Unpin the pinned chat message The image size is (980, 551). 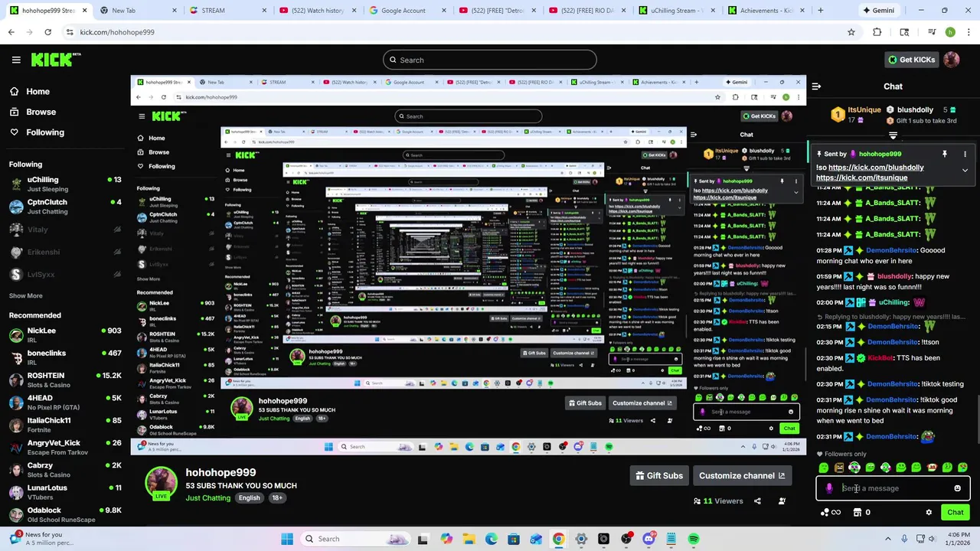pos(944,154)
